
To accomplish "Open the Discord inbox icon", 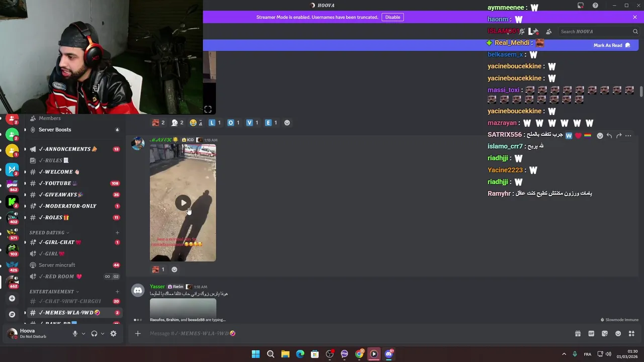I will tap(581, 6).
